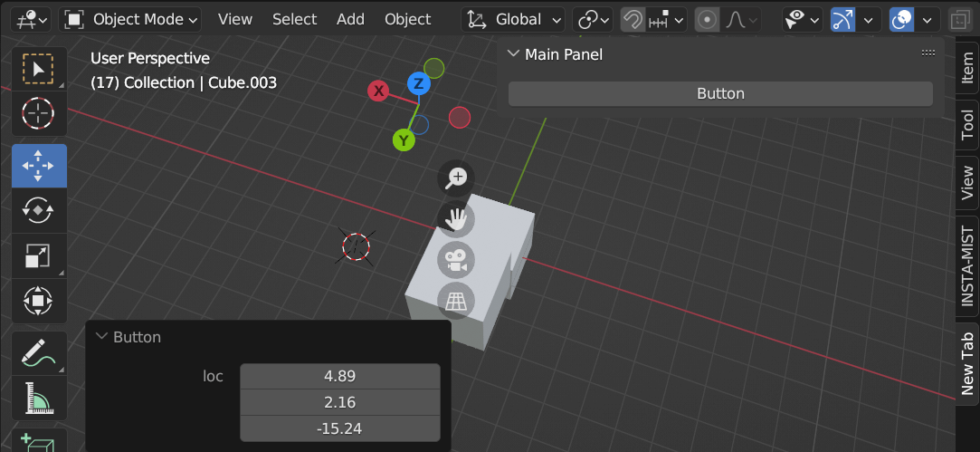Select the Rotate tool
The height and width of the screenshot is (452, 980).
click(x=38, y=210)
